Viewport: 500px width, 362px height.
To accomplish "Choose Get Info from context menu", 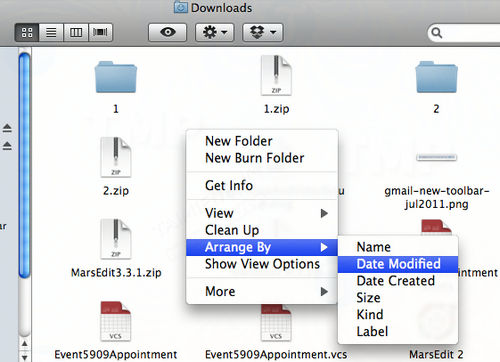I will [262, 185].
